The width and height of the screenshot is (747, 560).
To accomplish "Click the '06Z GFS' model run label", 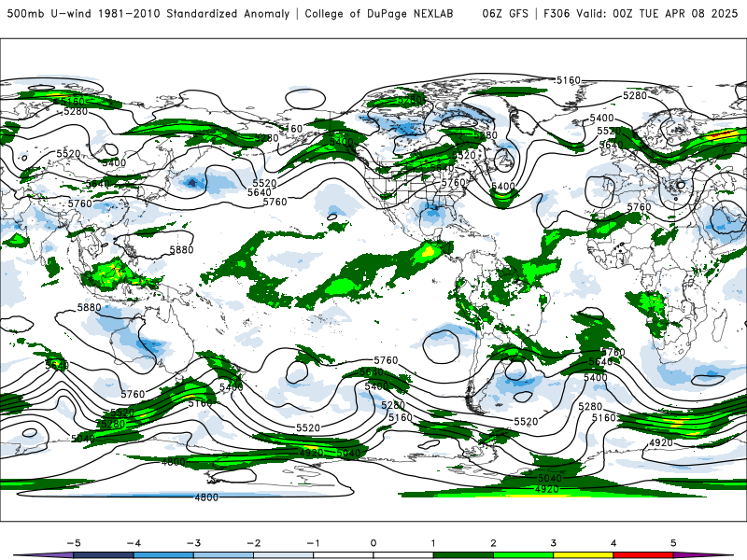I will tap(505, 14).
